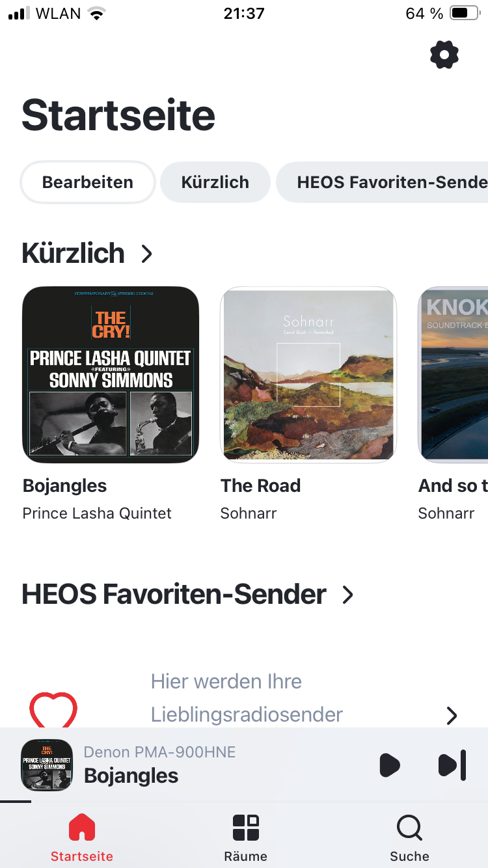Tap the Startseite home icon
The height and width of the screenshot is (868, 488).
82,828
